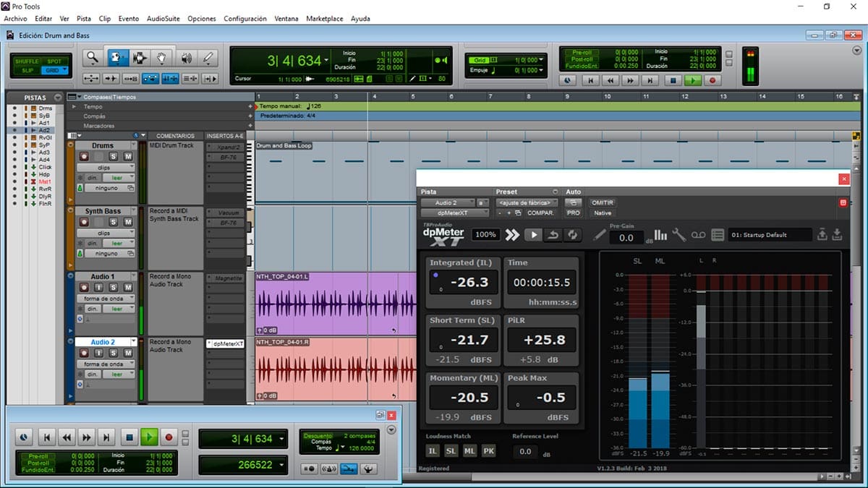Open the dpMeter preset list icon
The image size is (868, 488).
tap(718, 234)
